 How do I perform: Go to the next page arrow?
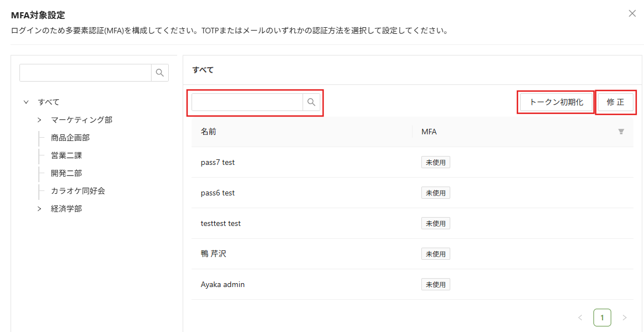[x=625, y=318]
